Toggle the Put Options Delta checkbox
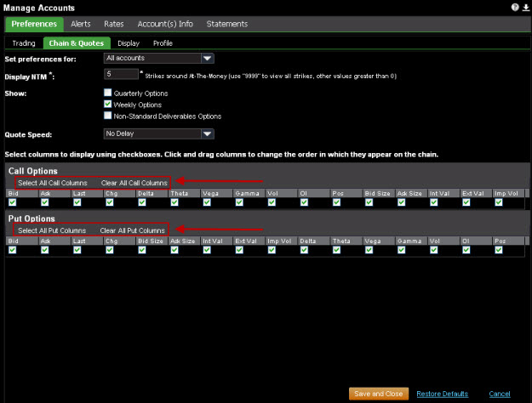 pos(304,250)
